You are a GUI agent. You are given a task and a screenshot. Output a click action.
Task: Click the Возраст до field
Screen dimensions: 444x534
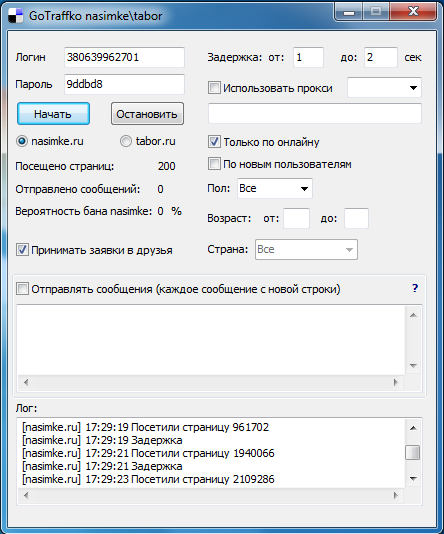click(x=356, y=218)
